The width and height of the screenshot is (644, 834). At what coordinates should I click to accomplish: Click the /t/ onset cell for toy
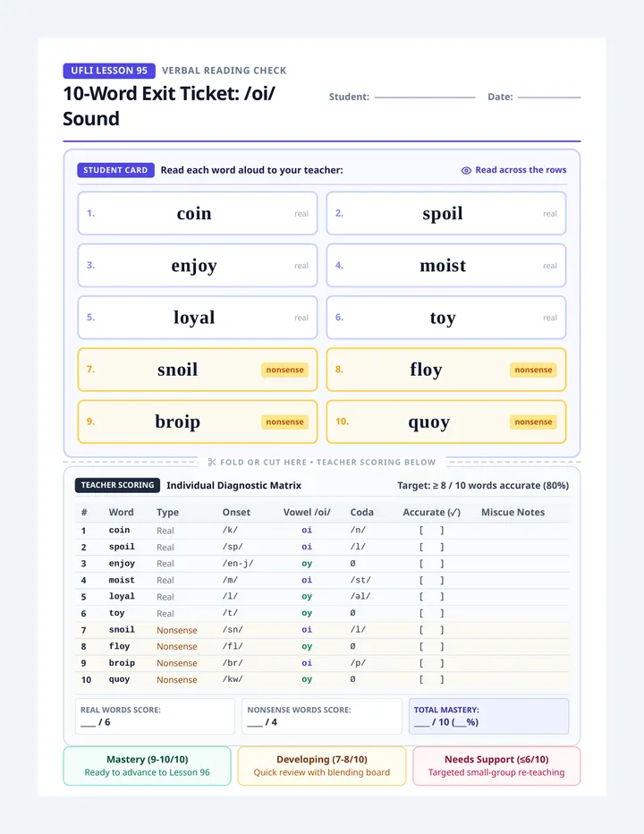(230, 613)
